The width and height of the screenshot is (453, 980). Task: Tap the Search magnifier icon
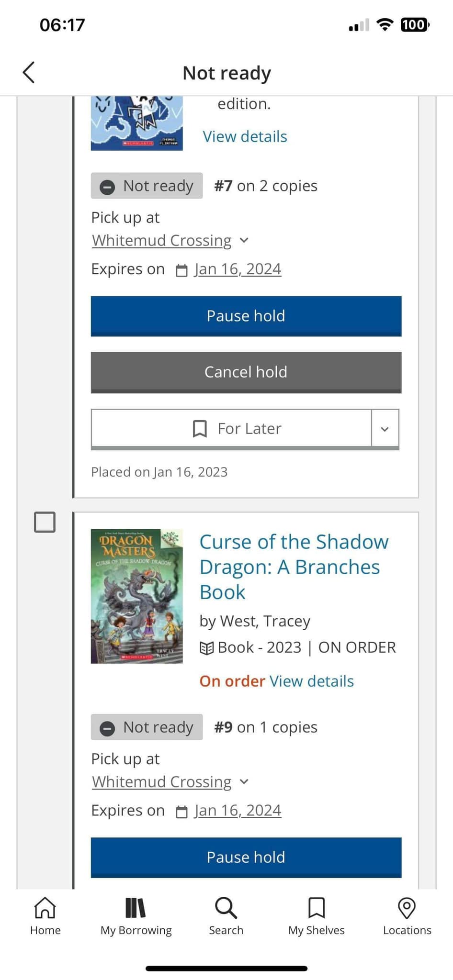click(x=226, y=908)
